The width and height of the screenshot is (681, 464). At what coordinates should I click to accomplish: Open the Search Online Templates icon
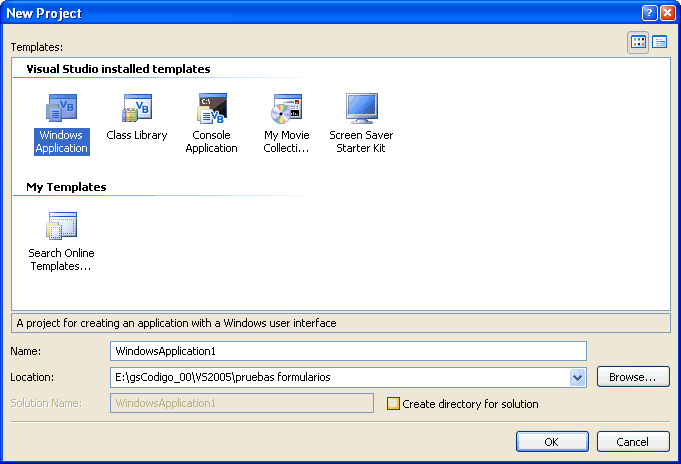click(x=62, y=225)
